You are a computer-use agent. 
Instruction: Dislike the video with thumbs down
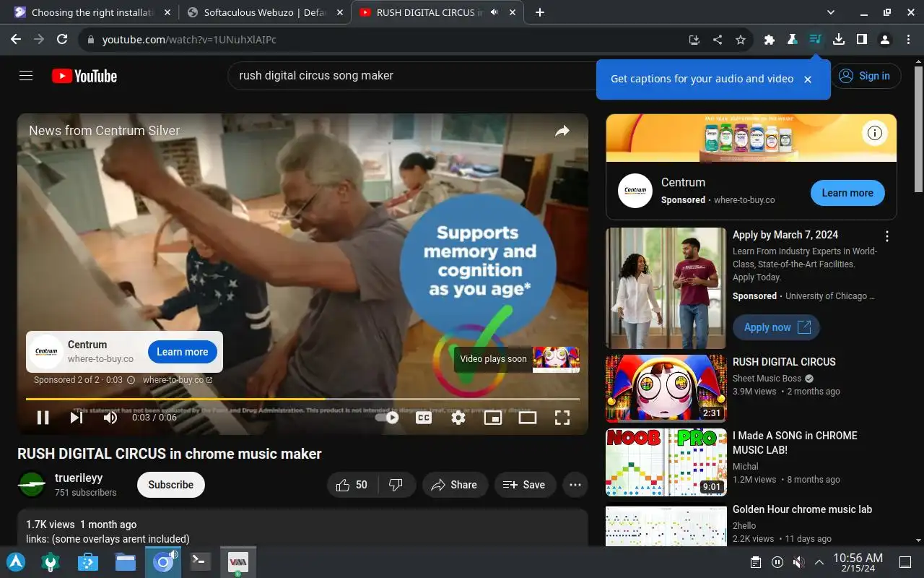[396, 485]
